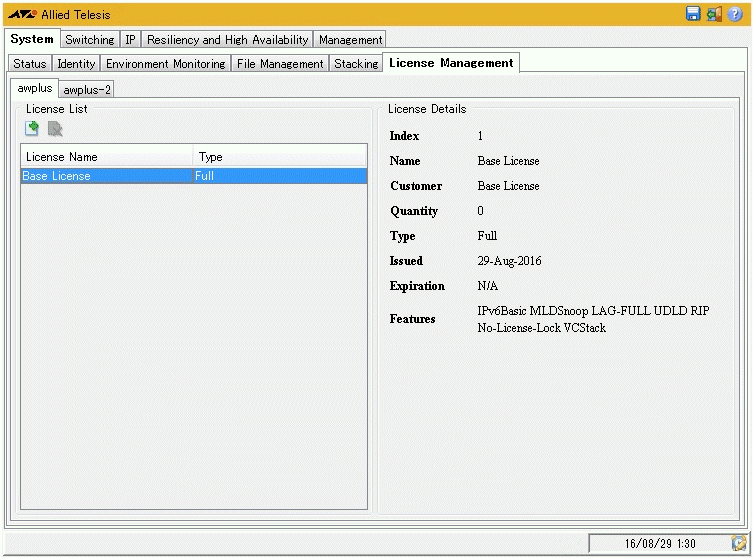Go to the Management tab
This screenshot has height=558, width=753.
point(350,40)
